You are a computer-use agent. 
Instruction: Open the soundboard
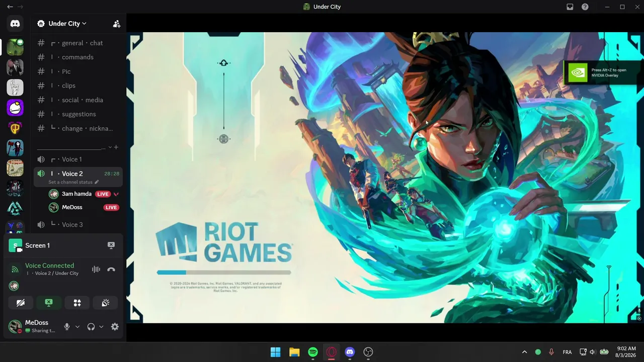click(x=106, y=303)
